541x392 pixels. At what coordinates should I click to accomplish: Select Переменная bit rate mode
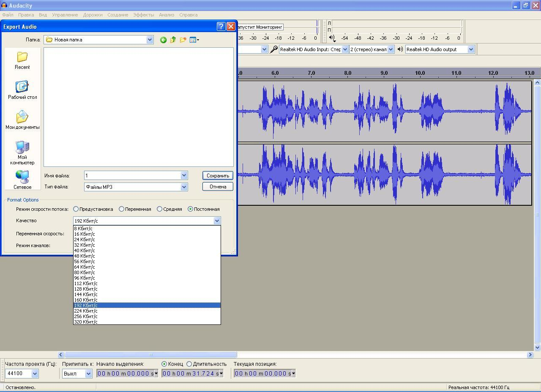click(x=121, y=209)
